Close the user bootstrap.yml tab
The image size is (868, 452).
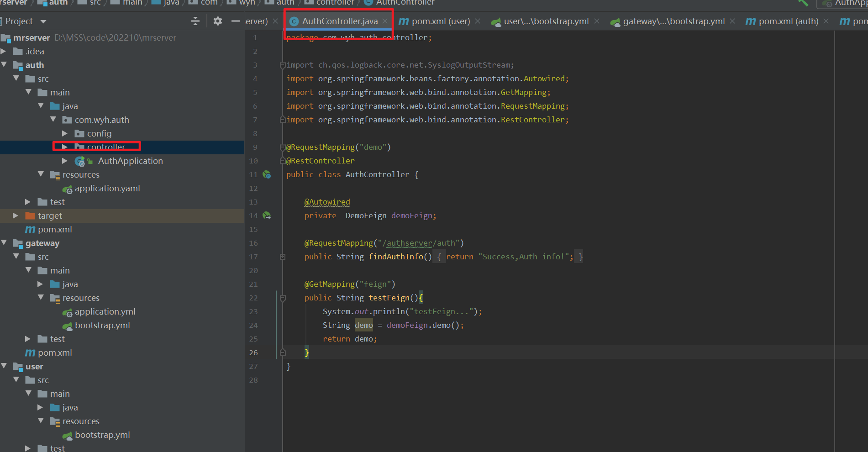tap(597, 21)
